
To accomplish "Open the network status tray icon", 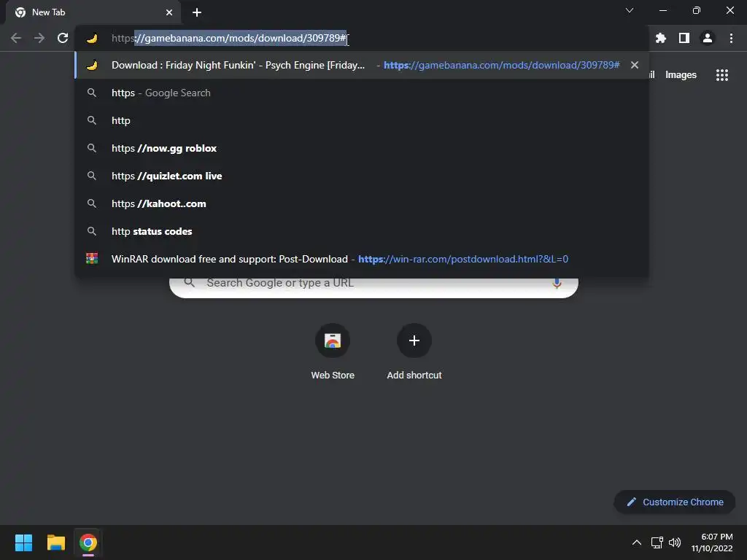I will (x=657, y=542).
